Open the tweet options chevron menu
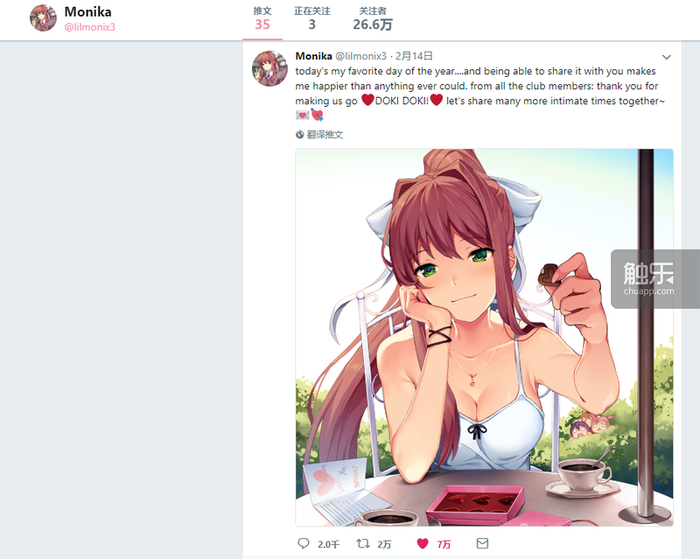The width and height of the screenshot is (700, 559). 667,57
